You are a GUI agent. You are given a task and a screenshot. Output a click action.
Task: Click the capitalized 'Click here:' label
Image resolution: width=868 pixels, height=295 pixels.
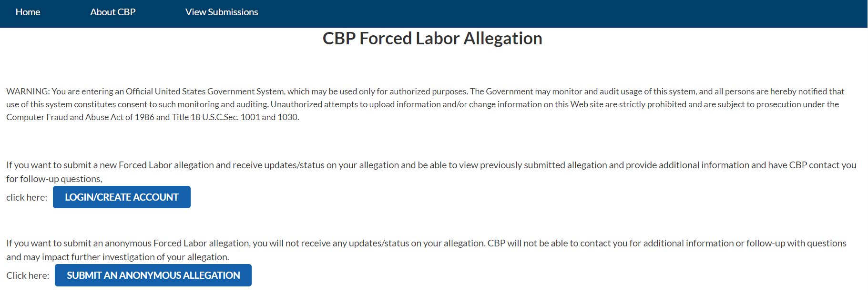(x=28, y=276)
